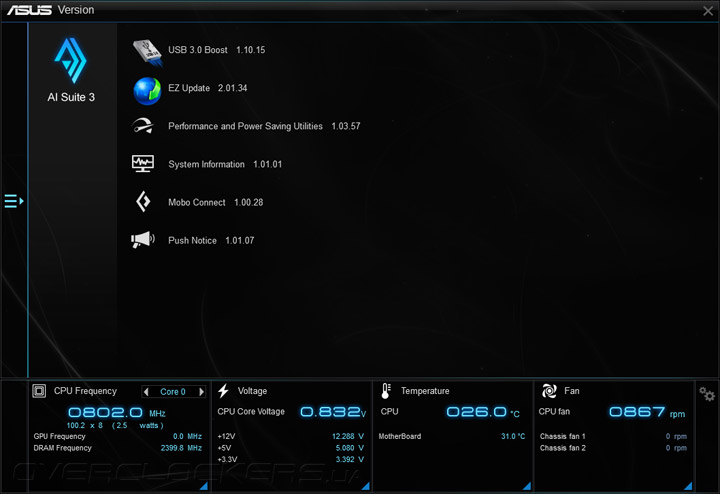Click the AI Suite 3 logo icon
This screenshot has height=494, width=720.
click(x=70, y=60)
